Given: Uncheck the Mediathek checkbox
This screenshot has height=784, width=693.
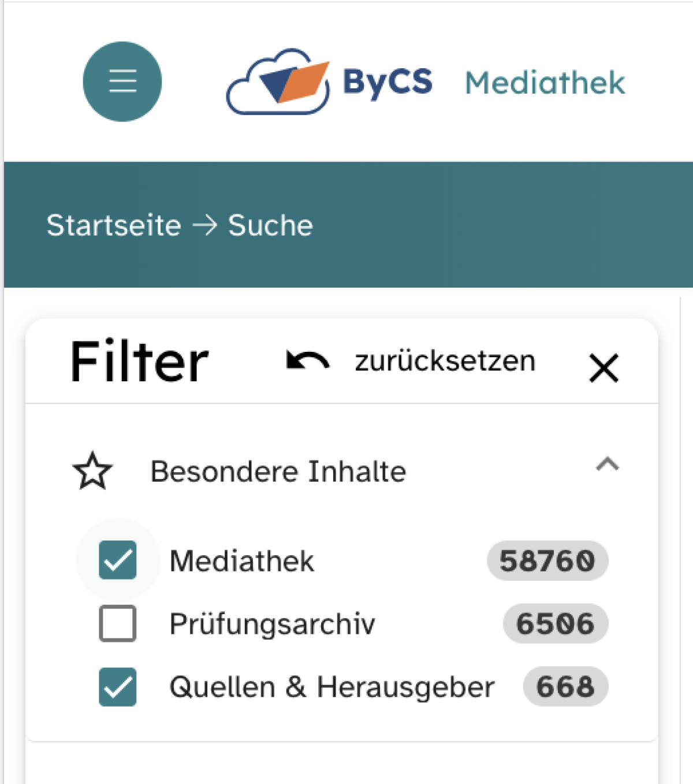Looking at the screenshot, I should pos(118,560).
